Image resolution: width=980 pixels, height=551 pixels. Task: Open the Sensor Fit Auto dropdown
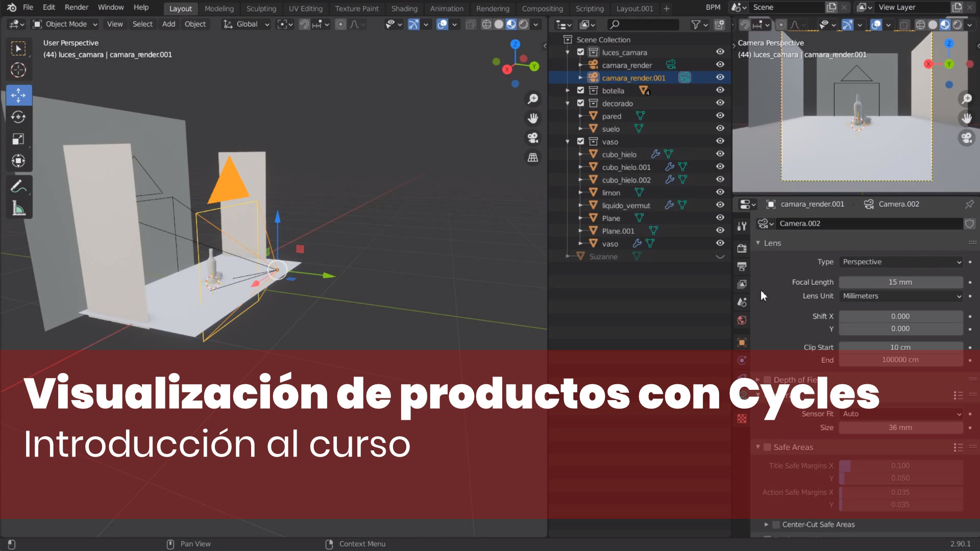[901, 414]
